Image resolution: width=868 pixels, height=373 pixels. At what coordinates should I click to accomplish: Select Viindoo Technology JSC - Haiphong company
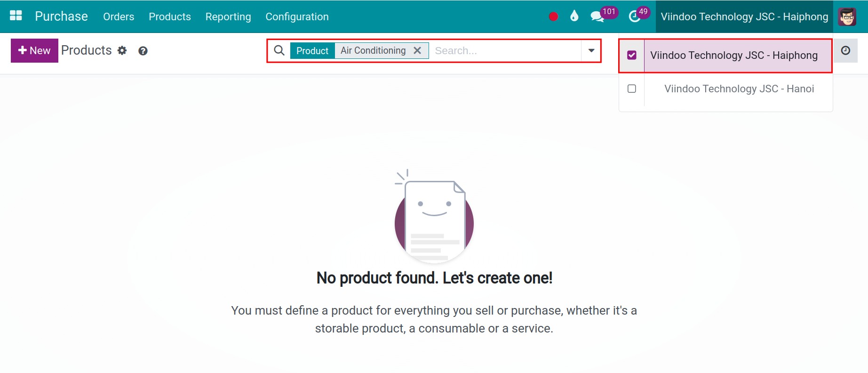tap(734, 55)
